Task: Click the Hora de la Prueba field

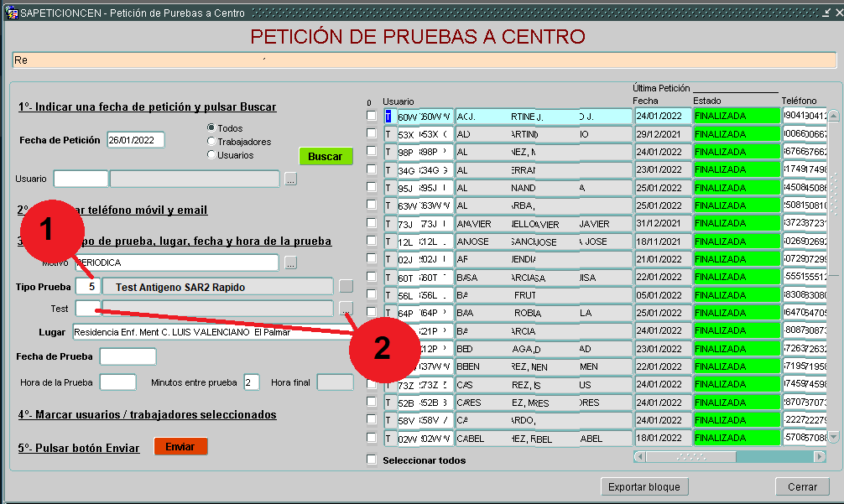Action: point(117,382)
